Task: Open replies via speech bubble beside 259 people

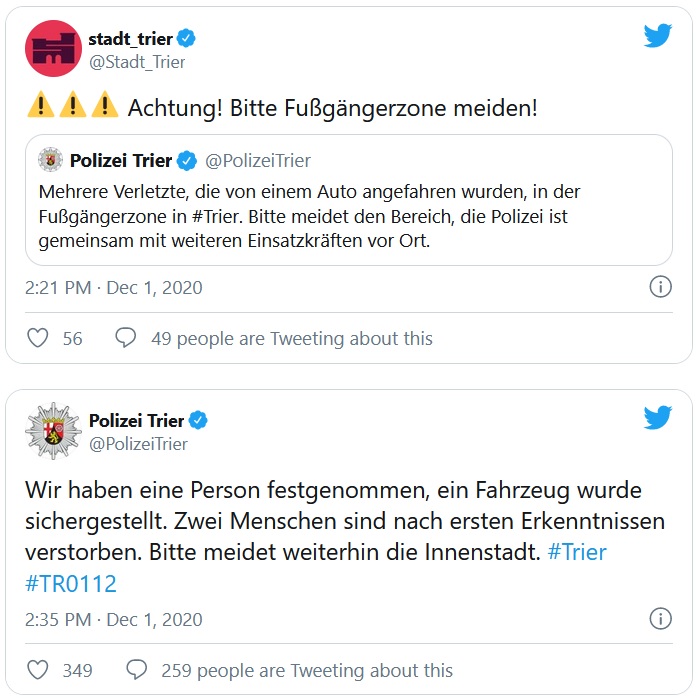Action: click(137, 670)
